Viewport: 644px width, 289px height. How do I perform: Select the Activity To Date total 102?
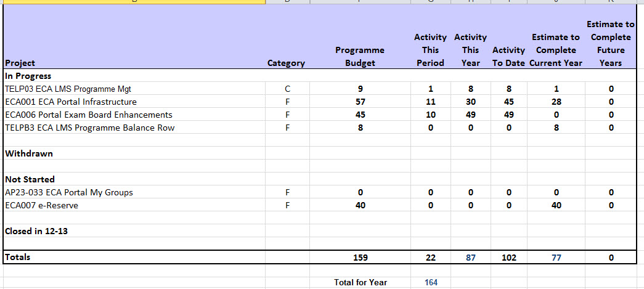[x=508, y=258]
